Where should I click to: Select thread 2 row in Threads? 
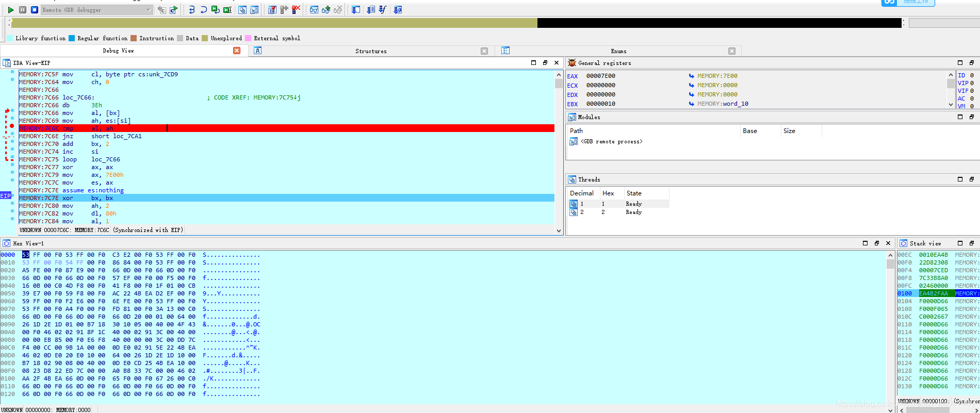coord(618,212)
